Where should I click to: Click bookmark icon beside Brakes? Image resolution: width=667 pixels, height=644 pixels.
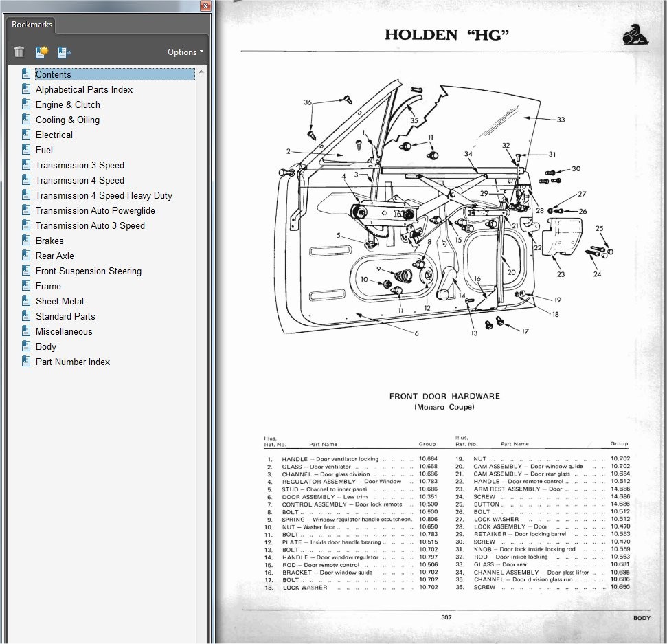(26, 240)
